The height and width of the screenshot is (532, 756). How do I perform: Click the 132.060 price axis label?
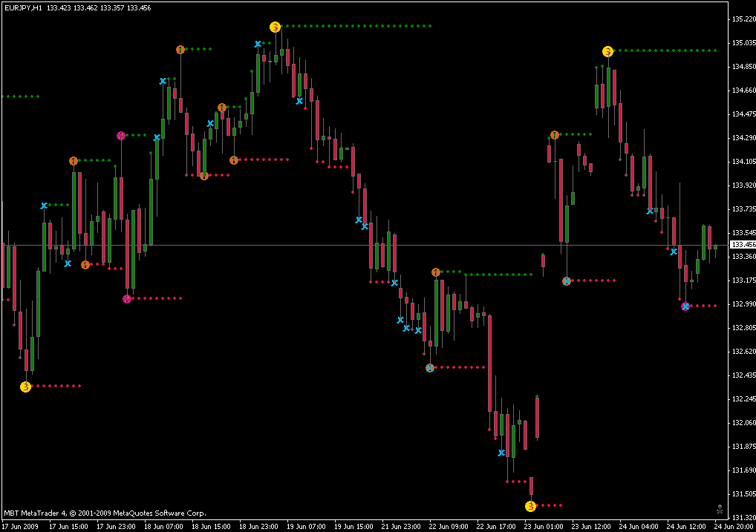pos(743,423)
